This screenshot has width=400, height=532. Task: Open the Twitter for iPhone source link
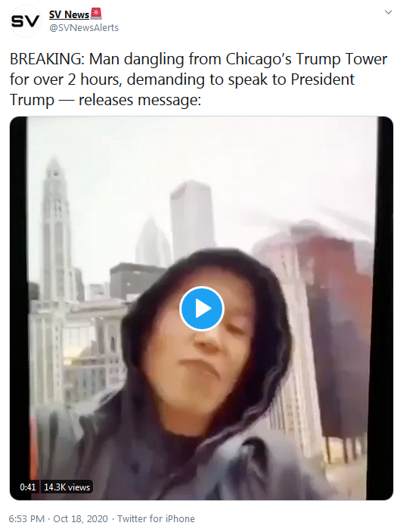click(156, 519)
